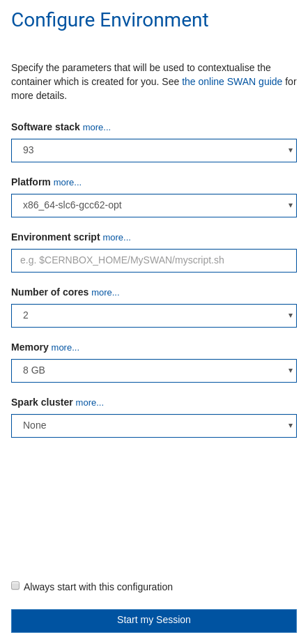The width and height of the screenshot is (308, 644).
Task: Open the Spark cluster dropdown set to None
Action: click(x=153, y=425)
